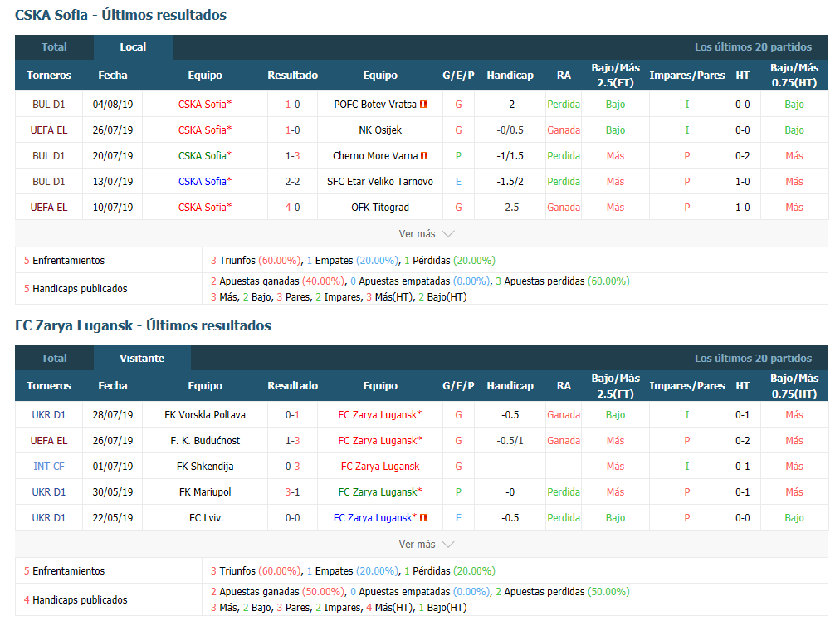Image resolution: width=840 pixels, height=621 pixels.
Task: Open the FC Lviv team link
Action: (x=205, y=517)
